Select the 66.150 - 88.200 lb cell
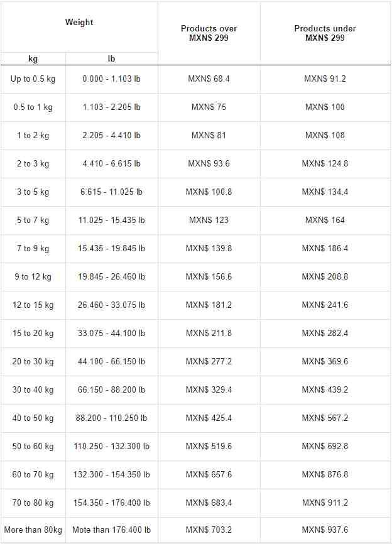 pos(111,389)
